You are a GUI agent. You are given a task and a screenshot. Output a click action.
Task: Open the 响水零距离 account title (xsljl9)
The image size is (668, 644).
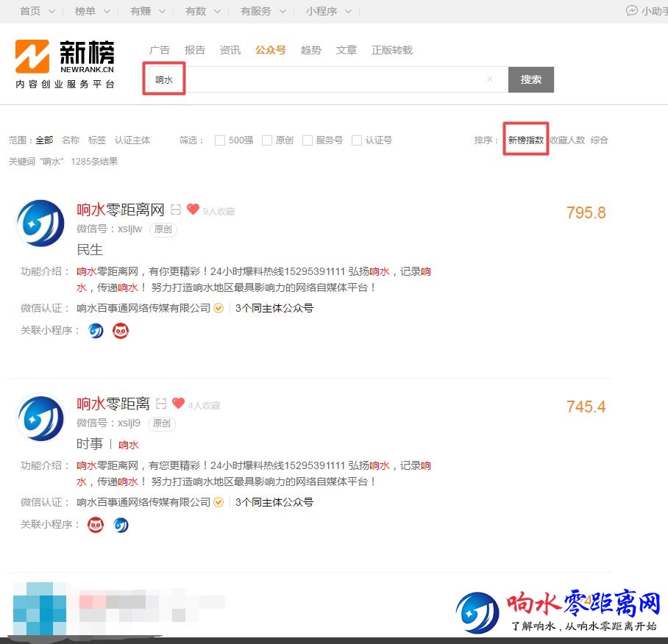tap(113, 404)
